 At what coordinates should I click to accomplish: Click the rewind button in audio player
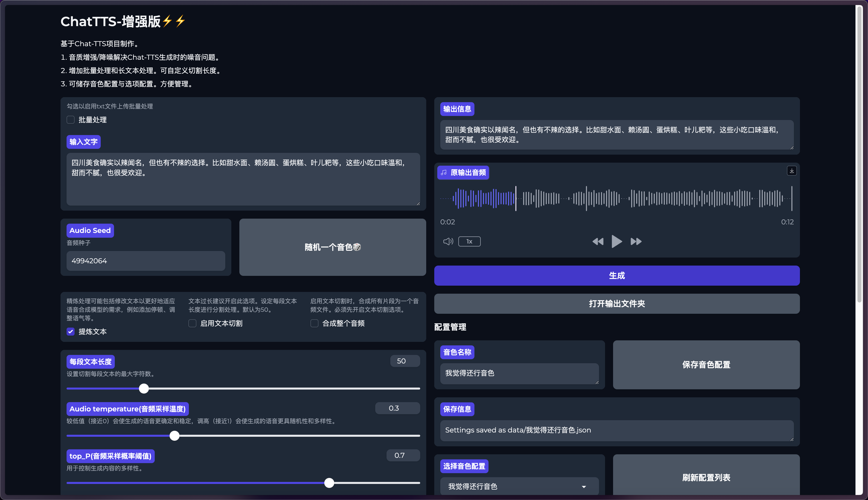pyautogui.click(x=598, y=241)
